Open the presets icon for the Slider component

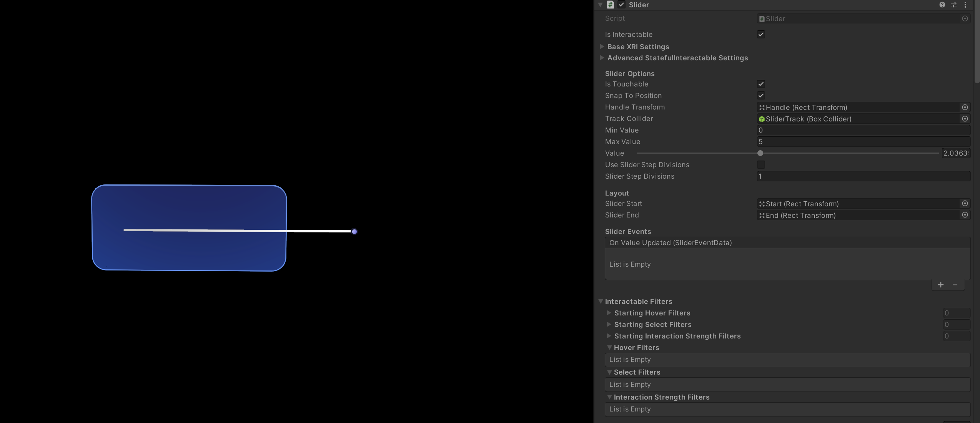click(953, 5)
